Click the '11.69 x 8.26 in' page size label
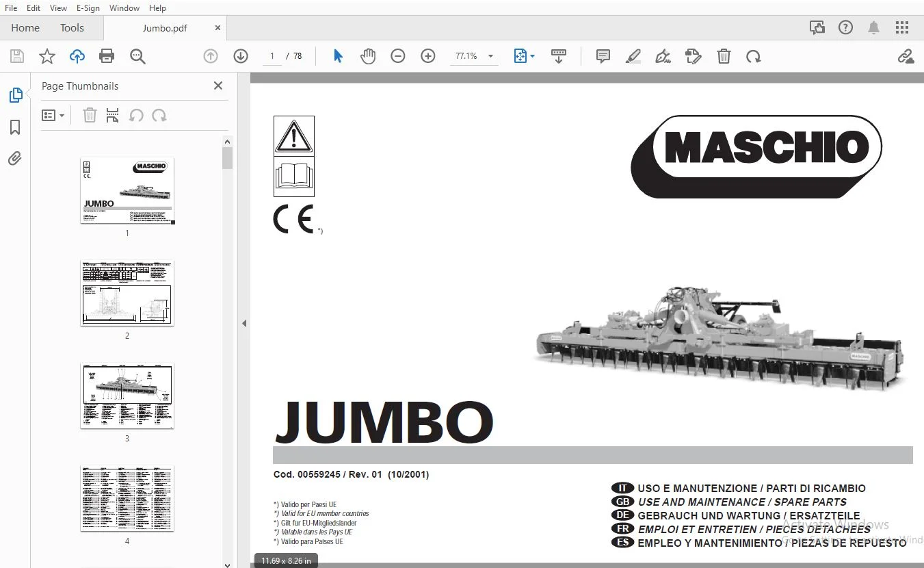Screen dimensions: 924x568 [x=286, y=561]
